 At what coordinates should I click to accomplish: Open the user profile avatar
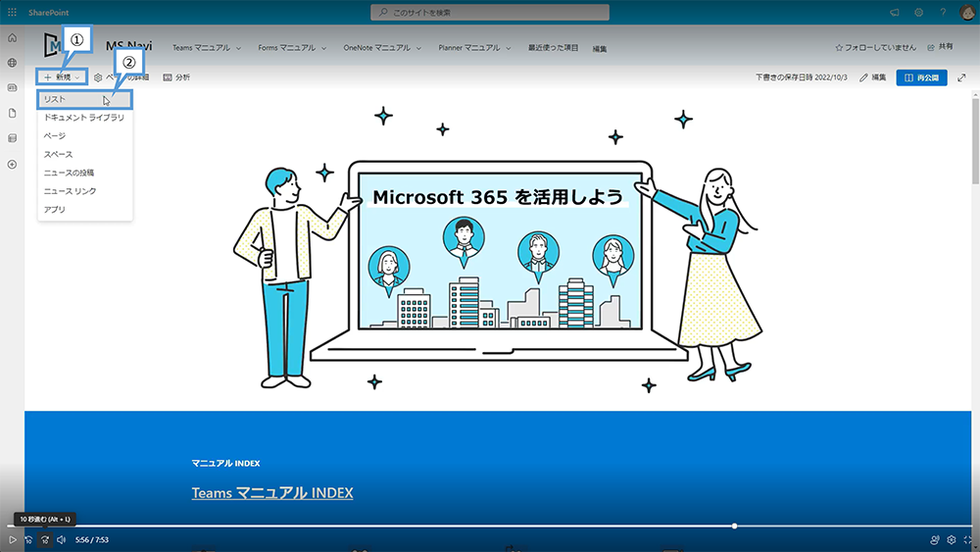(967, 12)
